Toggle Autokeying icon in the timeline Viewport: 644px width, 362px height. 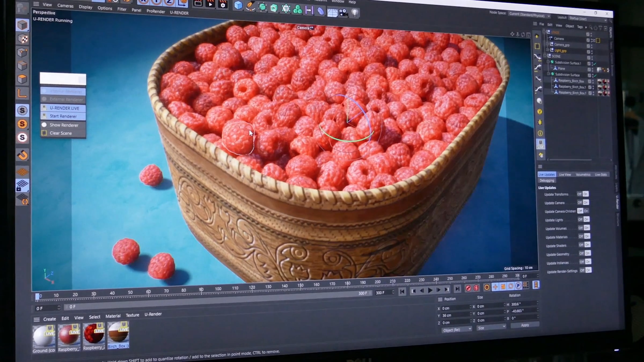click(476, 288)
